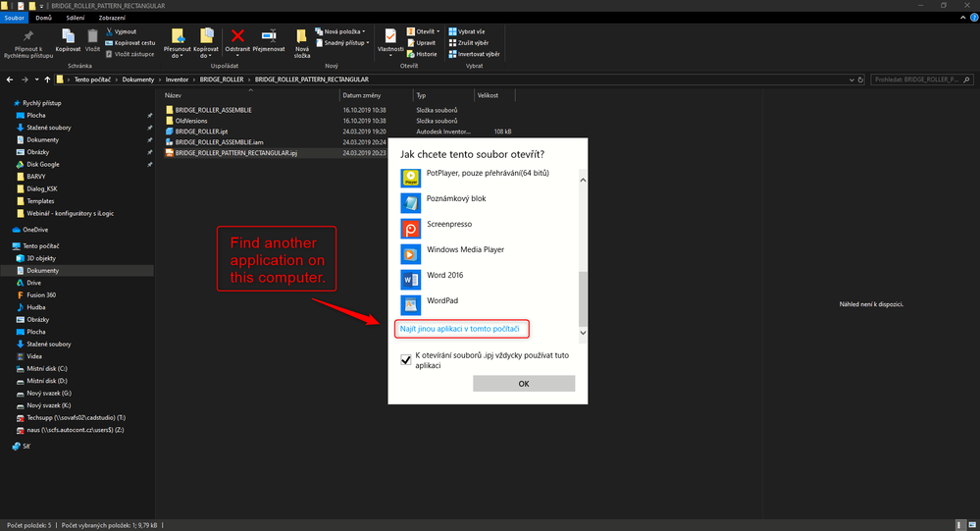
Task: Click the Vložit paste icon
Action: [x=92, y=35]
